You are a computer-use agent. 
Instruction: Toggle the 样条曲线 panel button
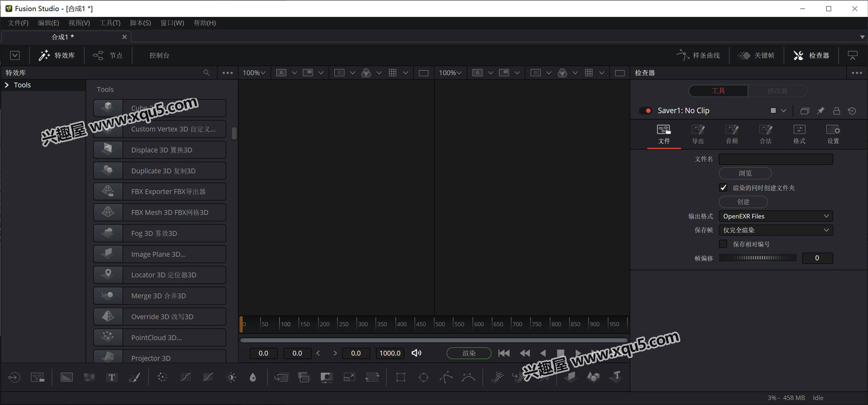coord(697,56)
